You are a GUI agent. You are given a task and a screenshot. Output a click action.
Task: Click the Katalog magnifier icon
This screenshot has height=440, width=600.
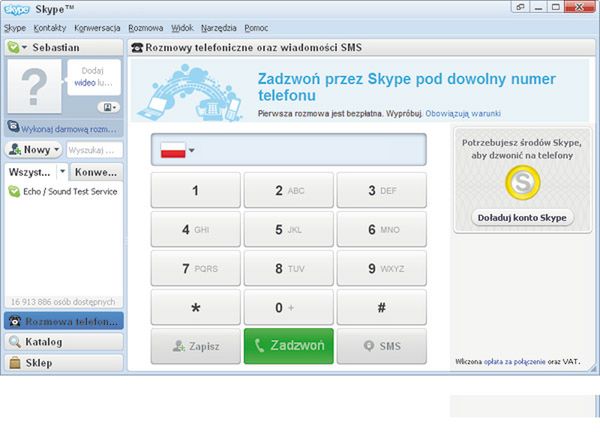[x=15, y=342]
